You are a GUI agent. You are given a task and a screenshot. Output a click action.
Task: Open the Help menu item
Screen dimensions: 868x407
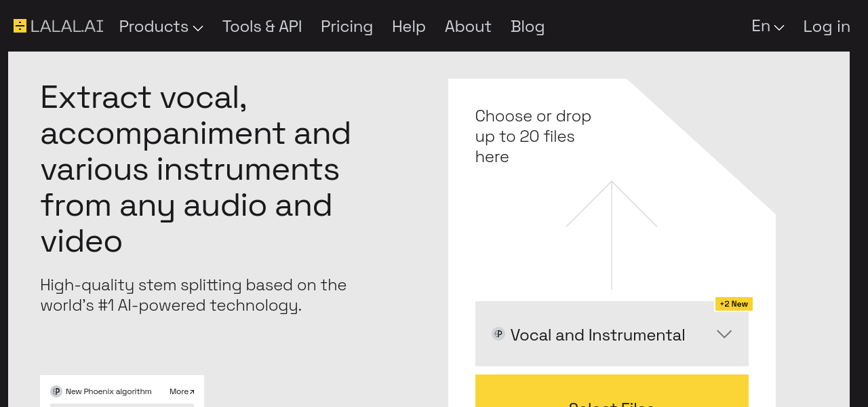coord(408,26)
